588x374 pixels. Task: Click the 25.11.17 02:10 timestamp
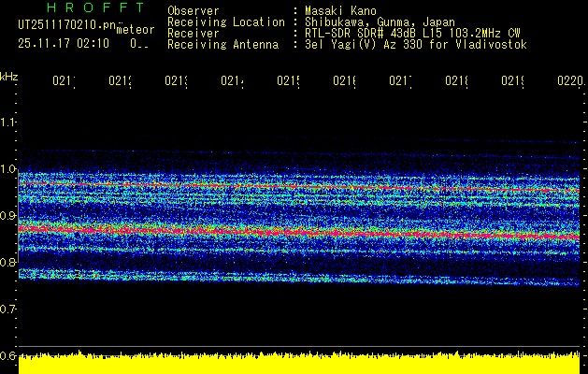coord(65,43)
